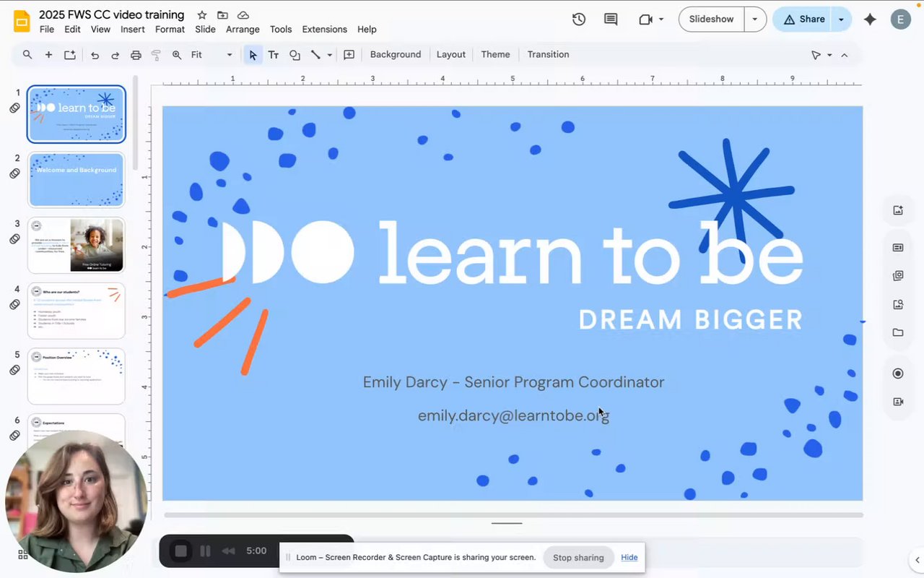Click the Add comment toolbar icon
This screenshot has height=578, width=924.
tap(349, 55)
